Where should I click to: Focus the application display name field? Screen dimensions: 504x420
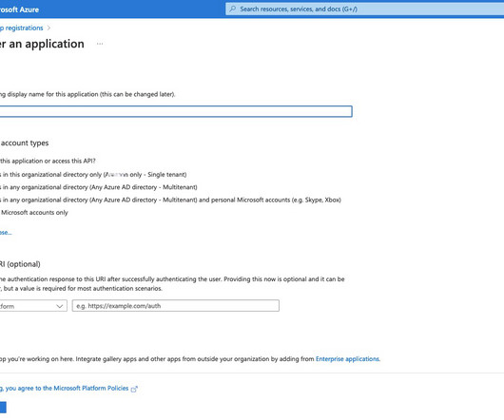point(176,111)
